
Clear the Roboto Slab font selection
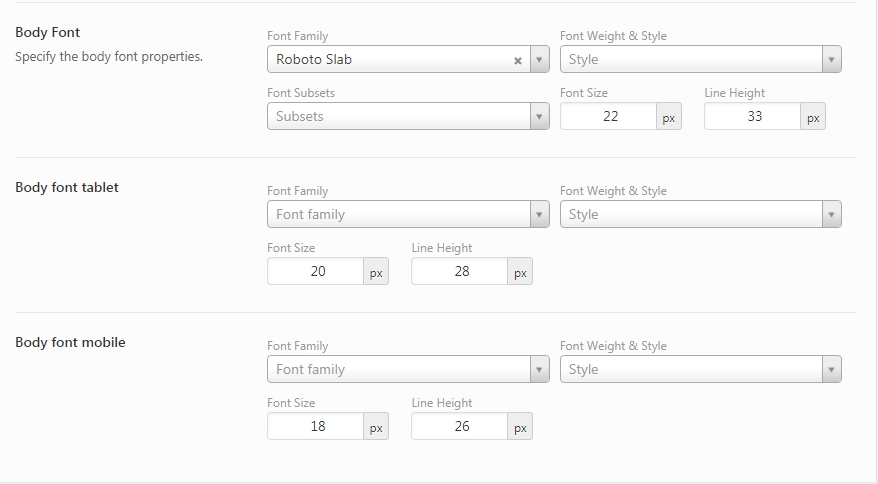pos(518,60)
